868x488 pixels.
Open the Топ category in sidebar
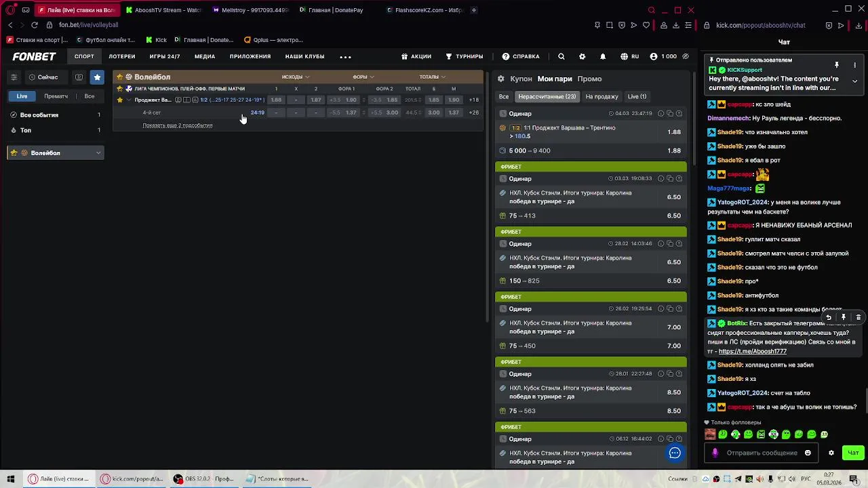[56, 130]
